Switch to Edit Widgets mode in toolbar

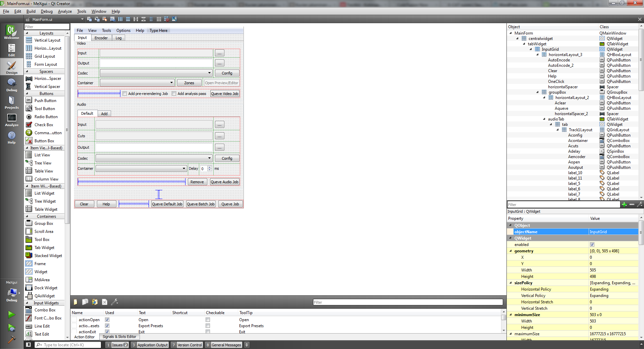(x=90, y=19)
